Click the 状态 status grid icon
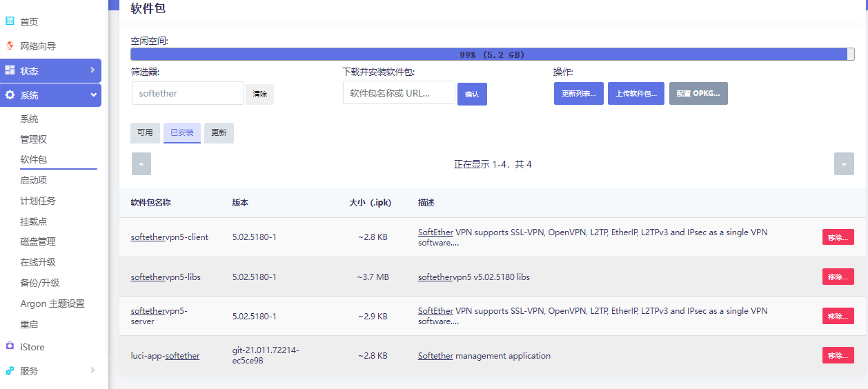Viewport: 868px width, 389px height. coord(10,70)
